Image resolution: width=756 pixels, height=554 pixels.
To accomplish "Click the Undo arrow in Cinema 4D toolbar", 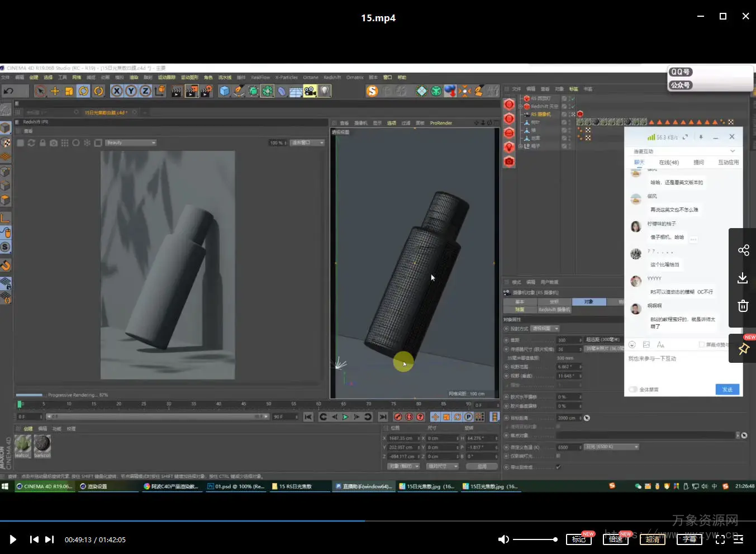I will click(x=8, y=91).
